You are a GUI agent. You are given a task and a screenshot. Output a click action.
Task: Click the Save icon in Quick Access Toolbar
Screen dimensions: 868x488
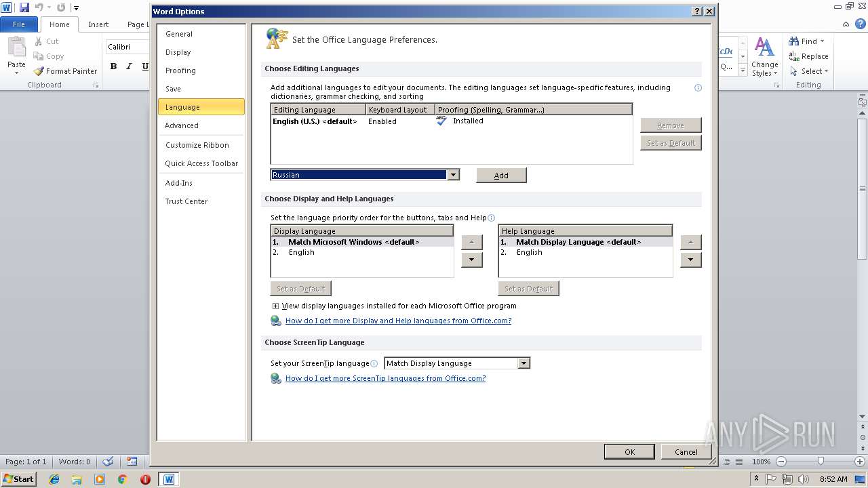pos(24,7)
